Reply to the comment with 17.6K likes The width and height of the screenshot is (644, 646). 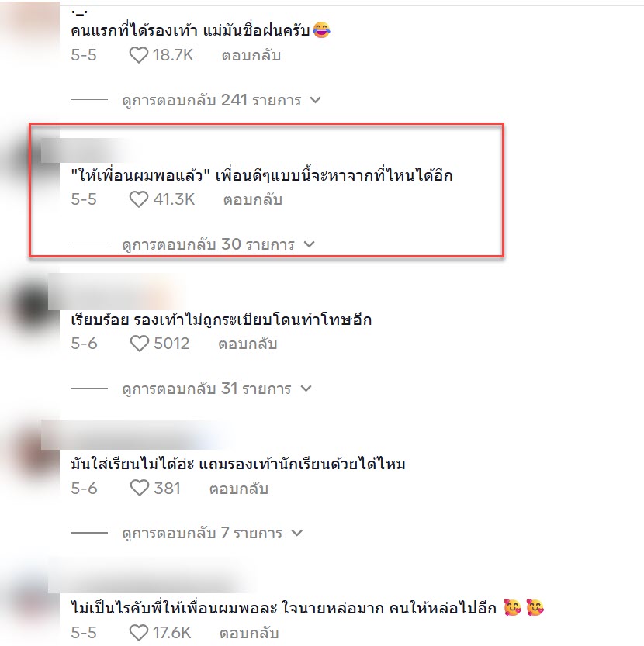249,634
